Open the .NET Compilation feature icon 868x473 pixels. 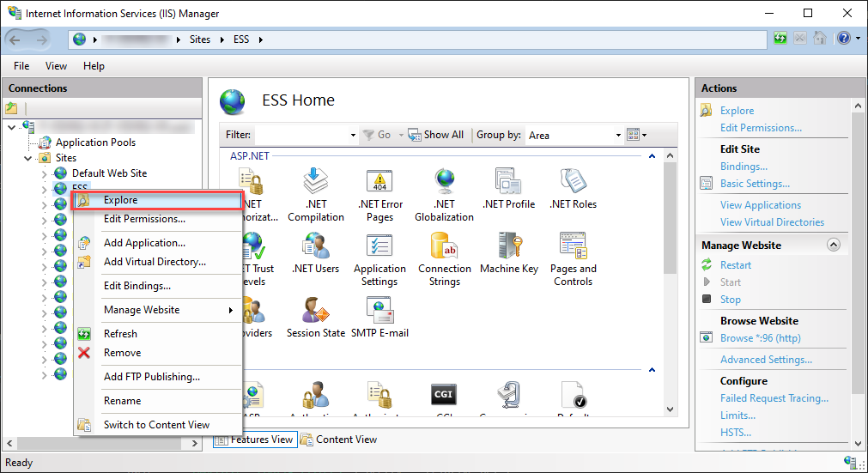click(x=316, y=181)
